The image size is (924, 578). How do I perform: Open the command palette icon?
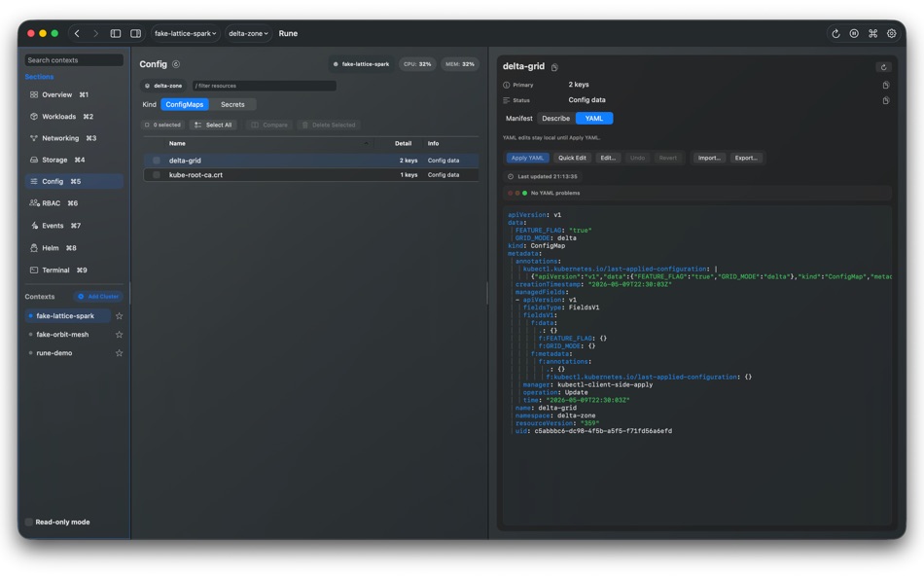point(872,34)
